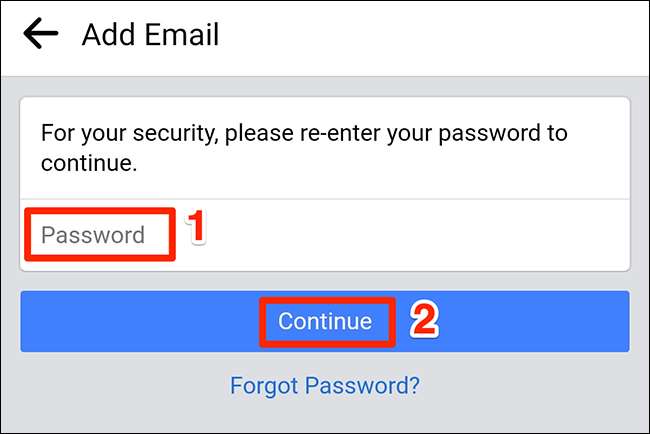
Task: Open the Forgot Password? link
Action: (325, 385)
